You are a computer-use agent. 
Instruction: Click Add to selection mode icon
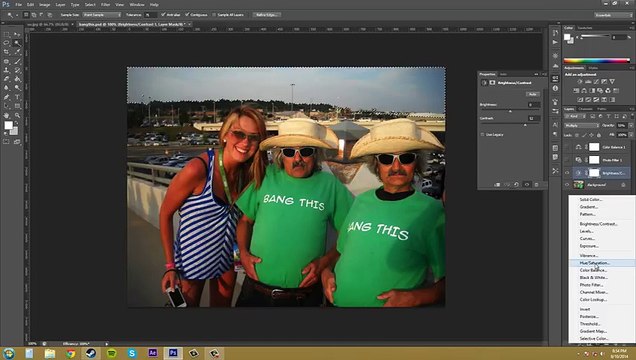tap(34, 15)
